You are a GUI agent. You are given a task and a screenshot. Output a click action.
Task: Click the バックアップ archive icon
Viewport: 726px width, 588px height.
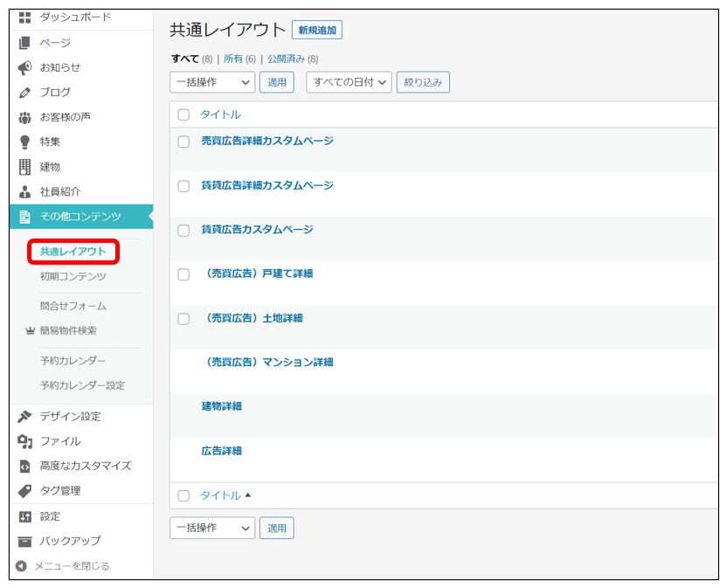point(25,541)
